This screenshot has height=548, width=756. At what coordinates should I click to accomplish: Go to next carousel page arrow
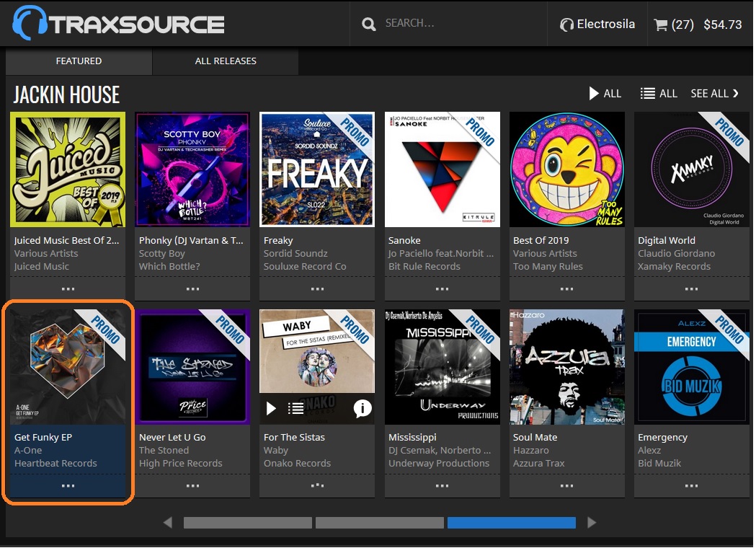click(592, 523)
